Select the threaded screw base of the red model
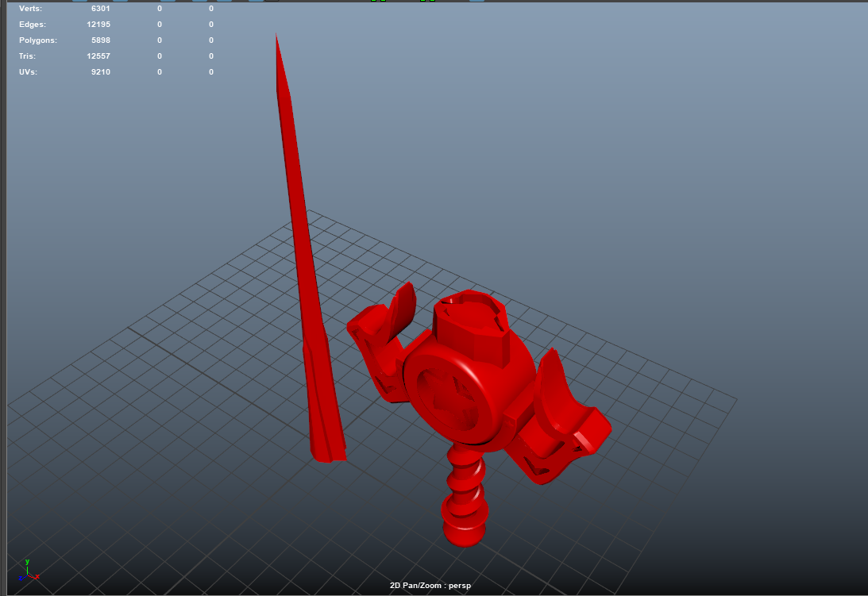Image resolution: width=868 pixels, height=596 pixels. (465, 495)
